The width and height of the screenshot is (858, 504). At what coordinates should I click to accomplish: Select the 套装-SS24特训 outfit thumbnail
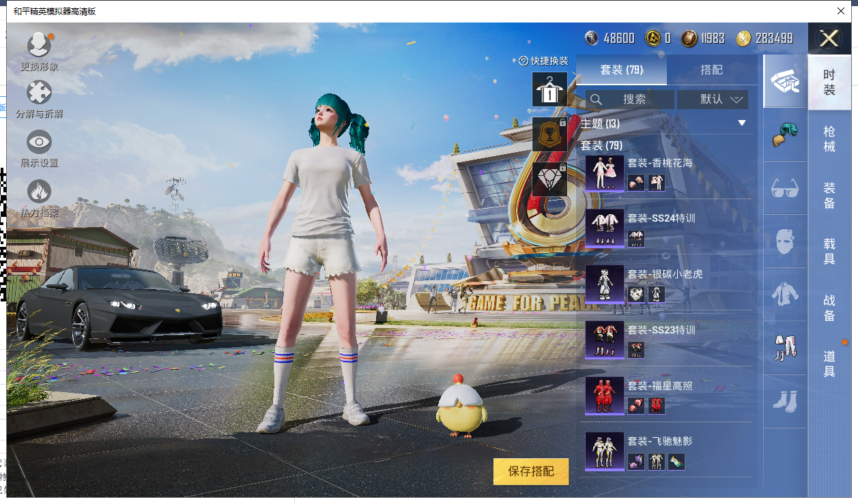(x=605, y=228)
